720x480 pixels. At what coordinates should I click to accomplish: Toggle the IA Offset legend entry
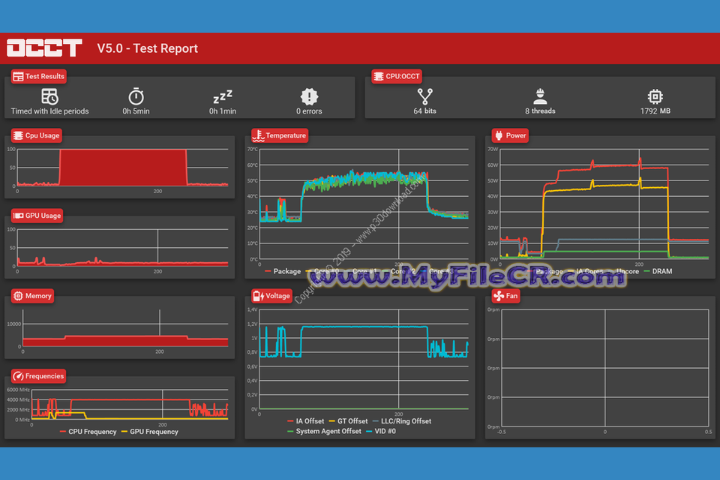click(x=305, y=421)
